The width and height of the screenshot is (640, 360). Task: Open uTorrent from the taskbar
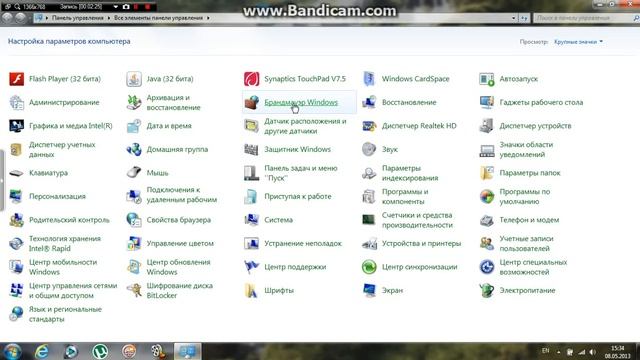pyautogui.click(x=100, y=351)
